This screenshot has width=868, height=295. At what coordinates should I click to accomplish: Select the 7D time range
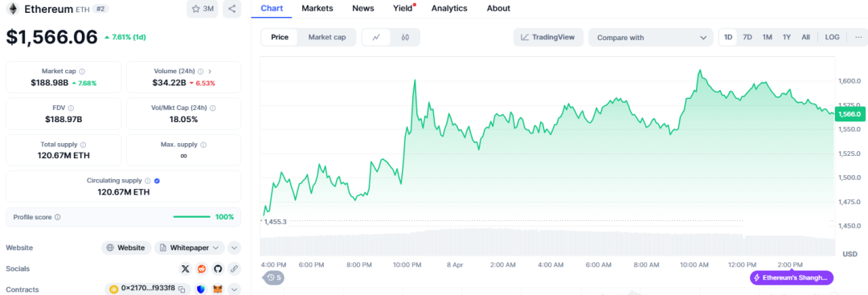coord(747,37)
